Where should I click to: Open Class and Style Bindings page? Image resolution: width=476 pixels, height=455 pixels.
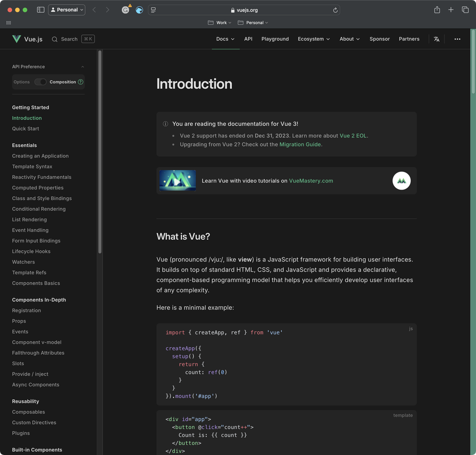42,199
